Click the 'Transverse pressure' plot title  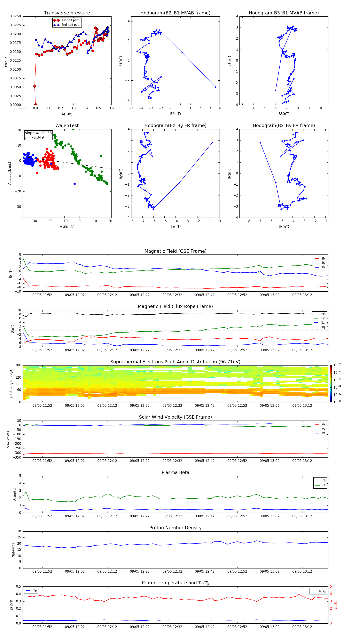[67, 13]
